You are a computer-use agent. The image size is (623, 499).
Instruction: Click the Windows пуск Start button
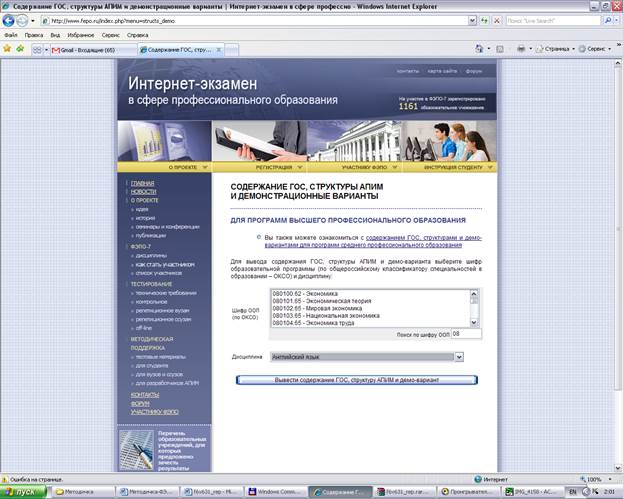[19, 492]
